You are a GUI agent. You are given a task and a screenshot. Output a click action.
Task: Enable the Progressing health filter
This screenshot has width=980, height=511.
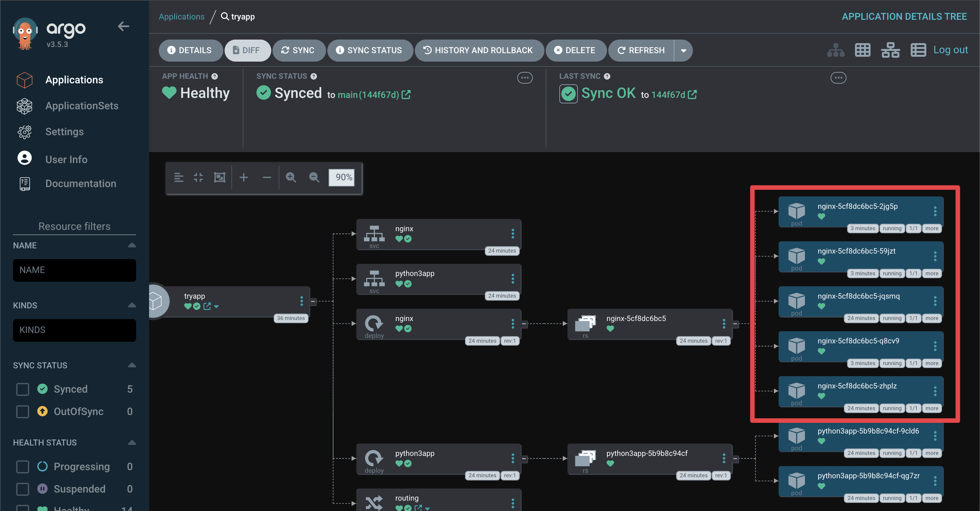point(23,467)
